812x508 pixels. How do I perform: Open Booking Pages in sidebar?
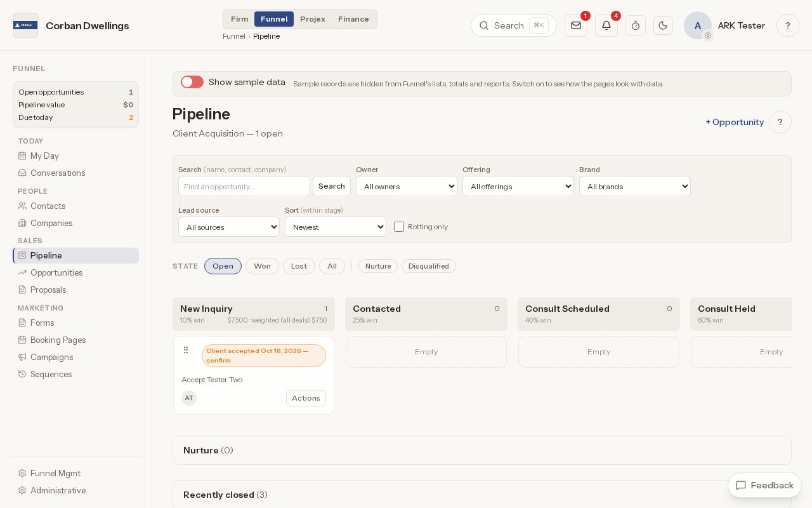pos(75,340)
